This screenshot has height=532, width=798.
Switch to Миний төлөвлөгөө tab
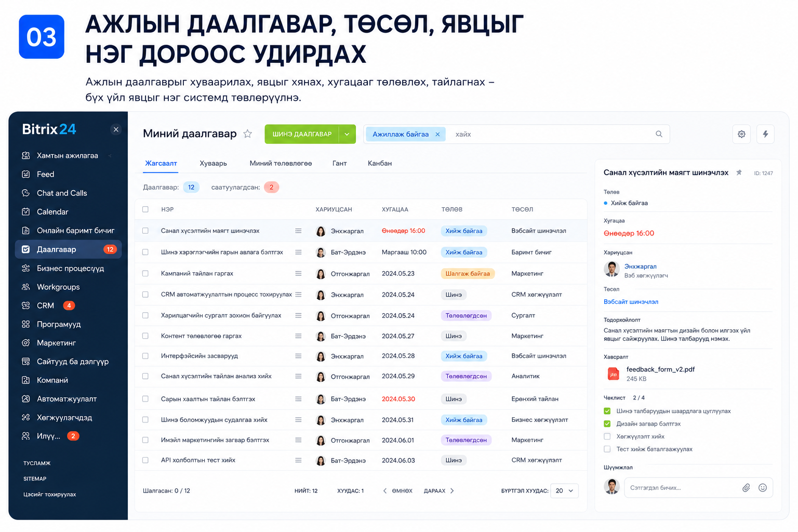281,163
